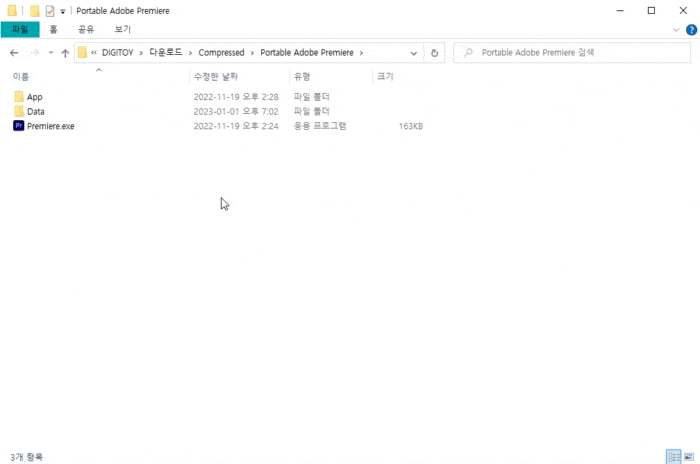This screenshot has height=464, width=700.
Task: Click the 163KB size cell
Action: point(411,126)
